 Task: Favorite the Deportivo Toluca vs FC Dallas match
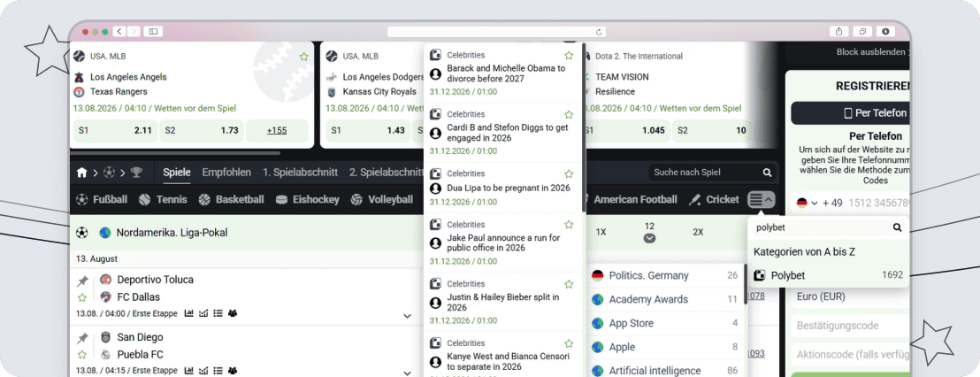click(82, 297)
